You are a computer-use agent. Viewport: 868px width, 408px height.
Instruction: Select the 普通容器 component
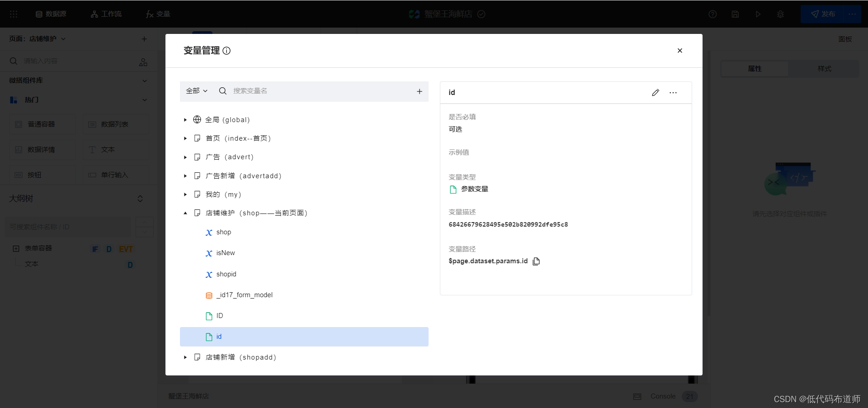(42, 124)
